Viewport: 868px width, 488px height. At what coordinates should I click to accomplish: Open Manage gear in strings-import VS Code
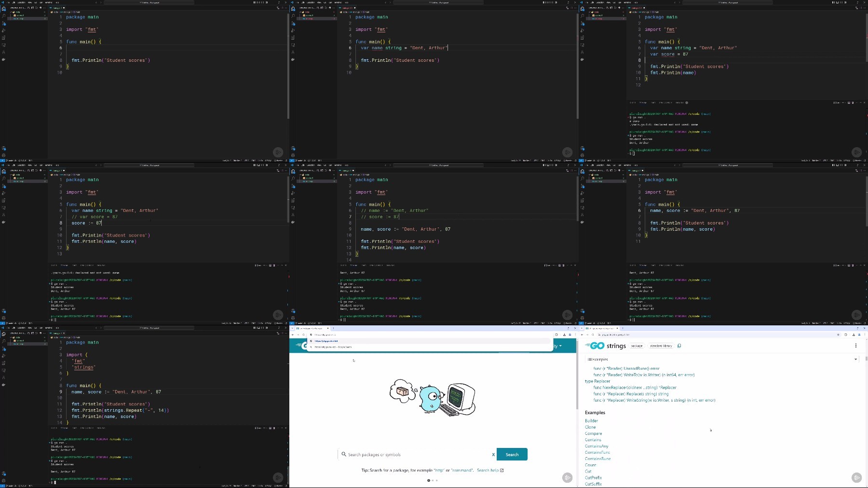[x=3, y=481]
